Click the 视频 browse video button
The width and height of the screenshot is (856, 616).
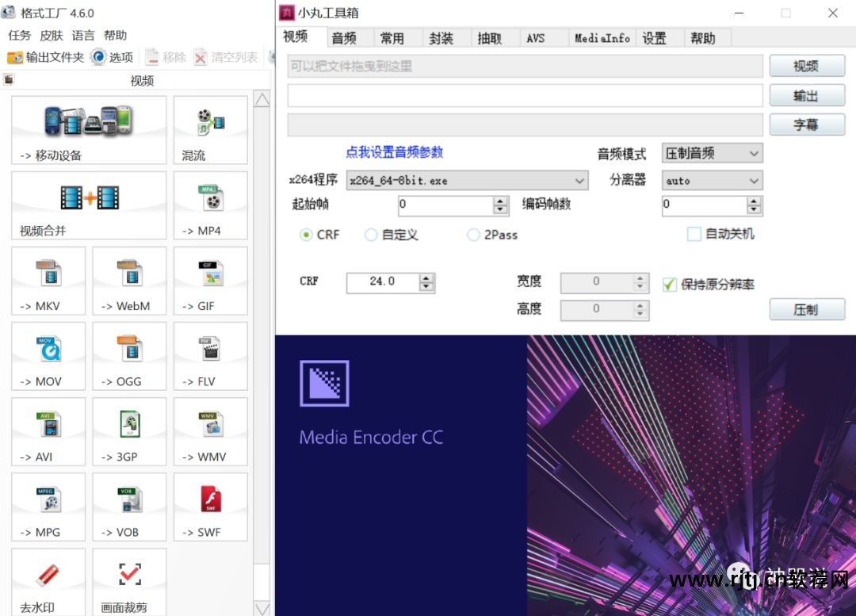pos(807,66)
